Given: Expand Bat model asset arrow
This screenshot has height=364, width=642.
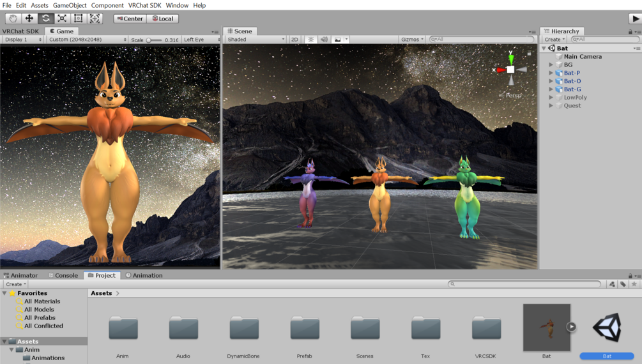Looking at the screenshot, I should pyautogui.click(x=571, y=327).
